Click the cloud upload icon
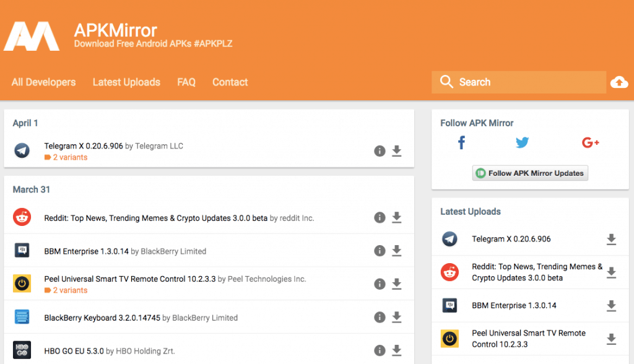The image size is (634, 364). 619,82
